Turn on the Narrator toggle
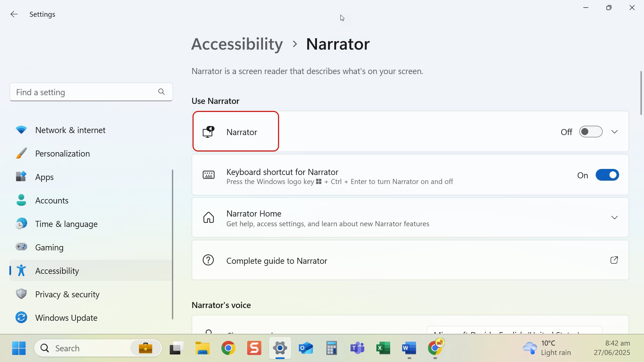Screen dimensions: 644x362 (591, 132)
